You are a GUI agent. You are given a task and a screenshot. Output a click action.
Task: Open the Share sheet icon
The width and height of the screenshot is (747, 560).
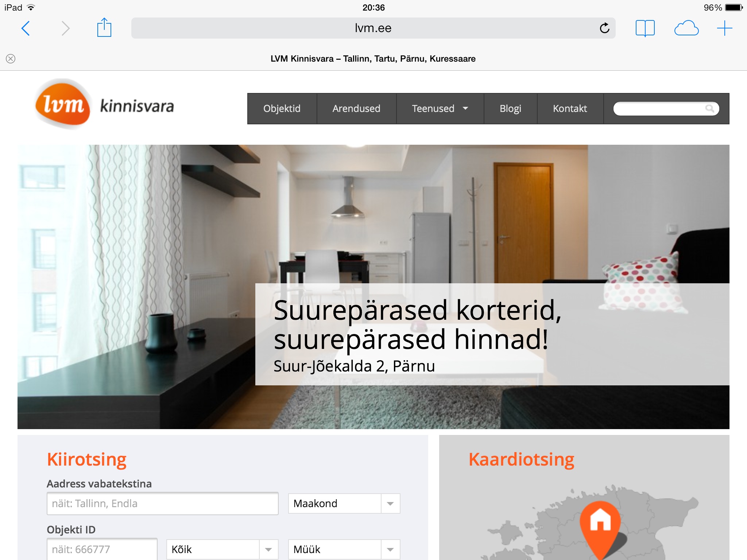pos(104,27)
